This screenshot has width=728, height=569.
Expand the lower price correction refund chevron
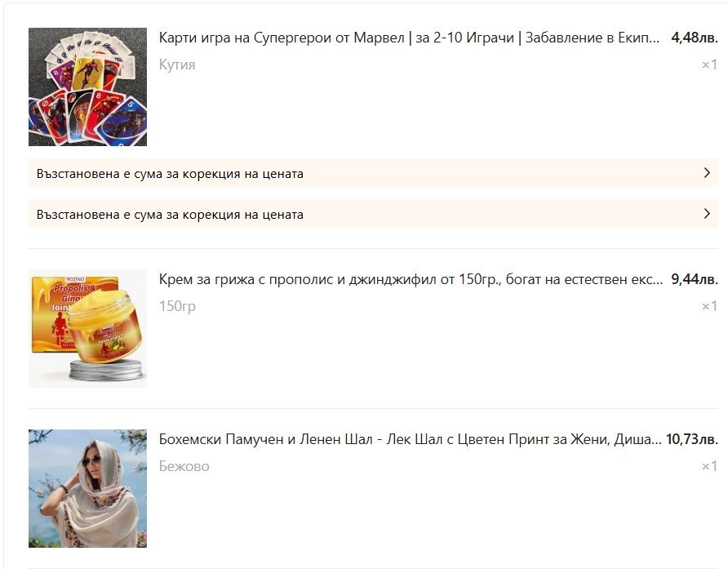point(707,214)
